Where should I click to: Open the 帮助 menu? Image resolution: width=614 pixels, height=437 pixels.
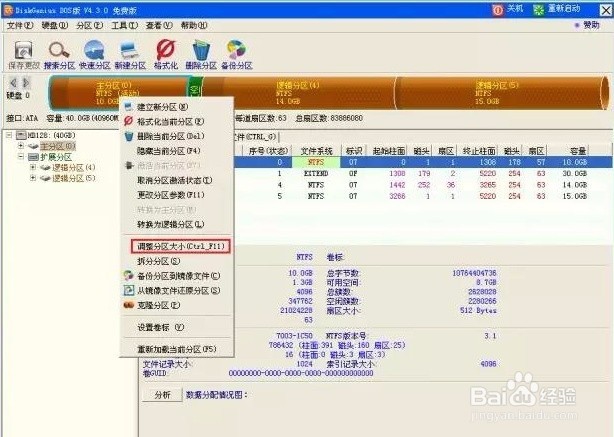coord(194,25)
